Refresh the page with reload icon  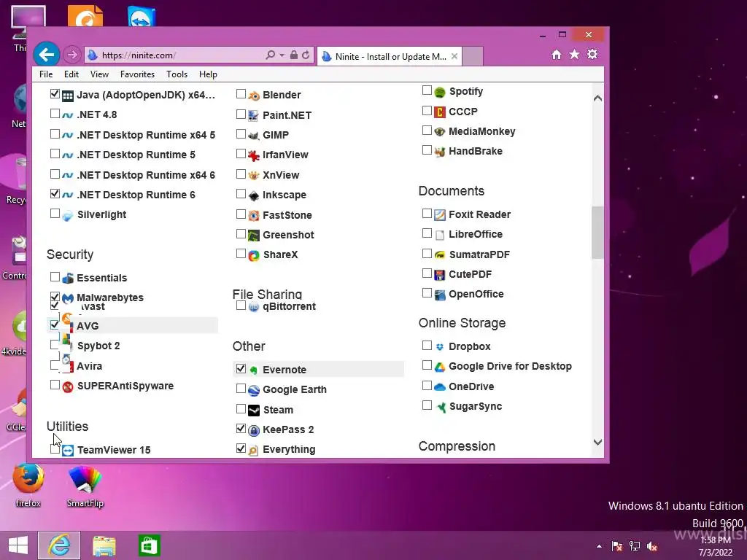306,55
